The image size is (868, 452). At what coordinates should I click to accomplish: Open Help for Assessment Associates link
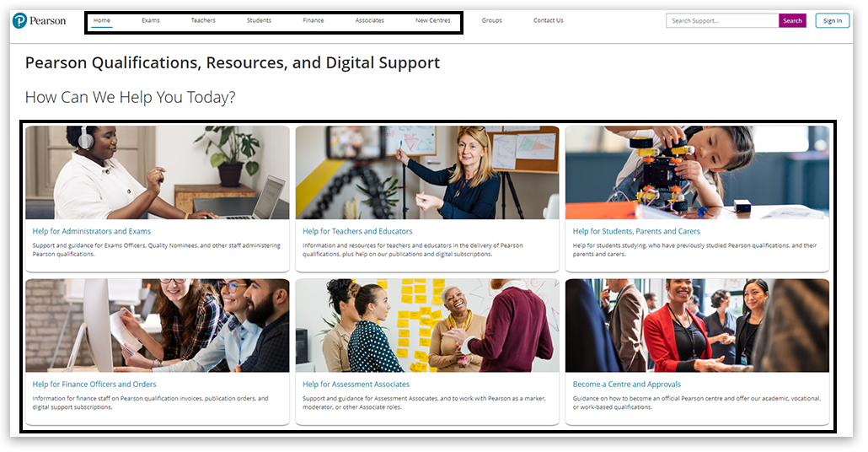[356, 385]
